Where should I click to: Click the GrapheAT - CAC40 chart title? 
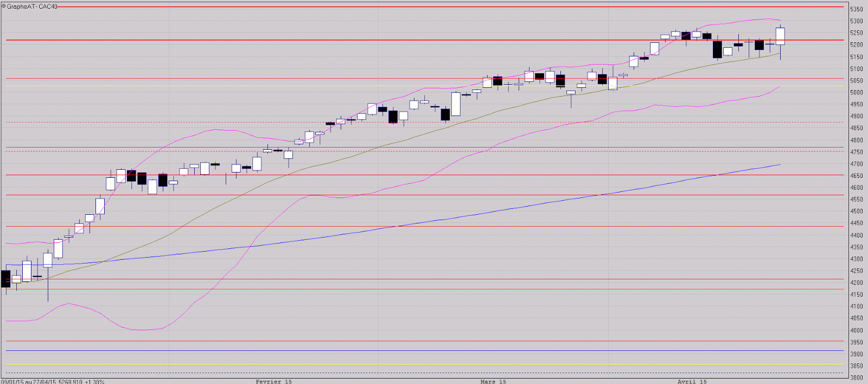point(30,7)
